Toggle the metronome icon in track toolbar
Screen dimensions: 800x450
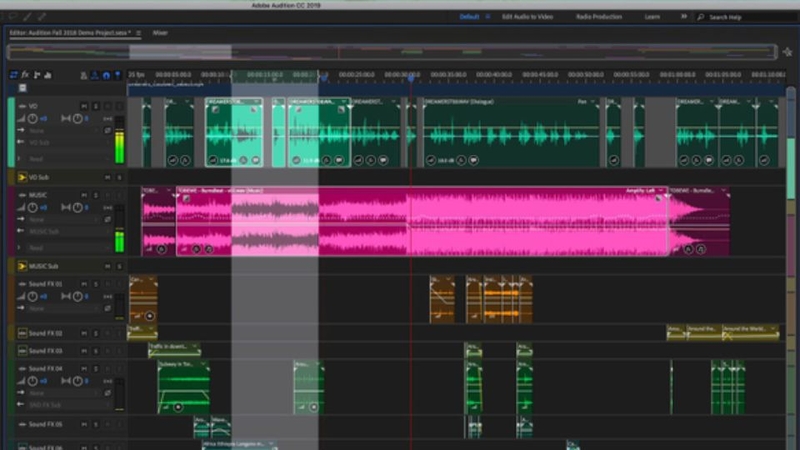[84, 76]
